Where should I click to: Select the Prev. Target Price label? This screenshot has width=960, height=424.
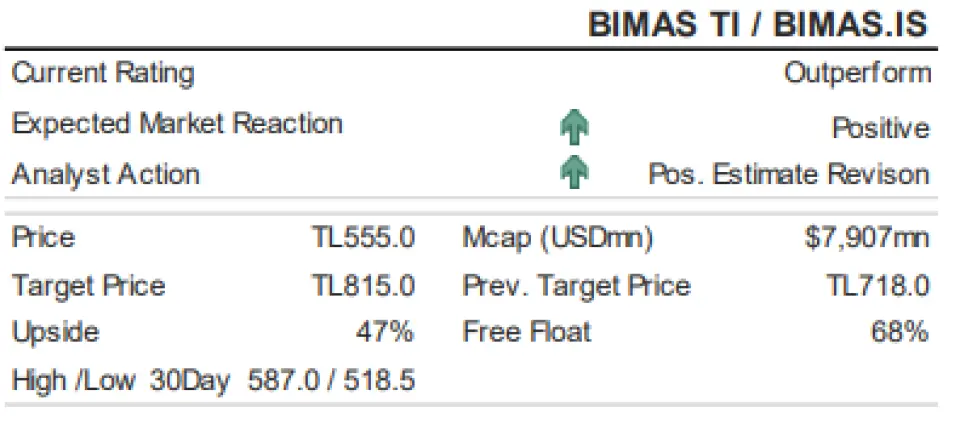(x=576, y=286)
